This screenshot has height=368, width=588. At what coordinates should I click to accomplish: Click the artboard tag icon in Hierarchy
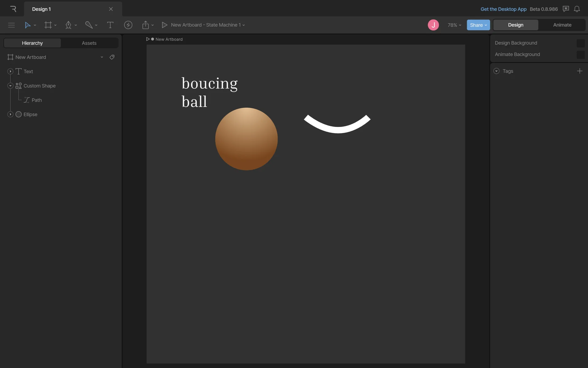pos(112,57)
